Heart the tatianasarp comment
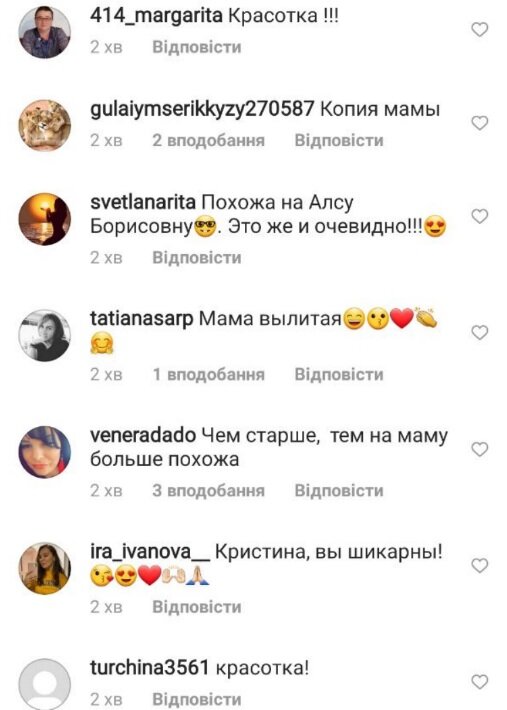Screen dimensions: 507x710 coord(480,332)
